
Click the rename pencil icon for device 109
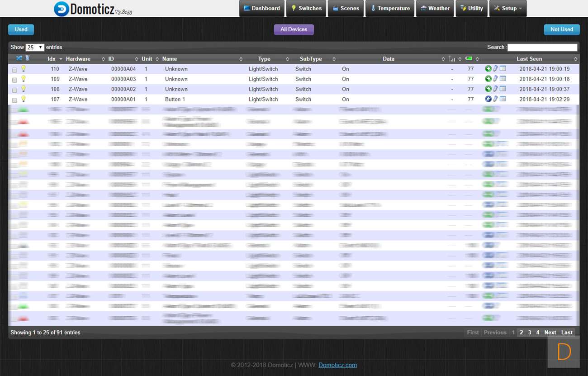pos(495,79)
